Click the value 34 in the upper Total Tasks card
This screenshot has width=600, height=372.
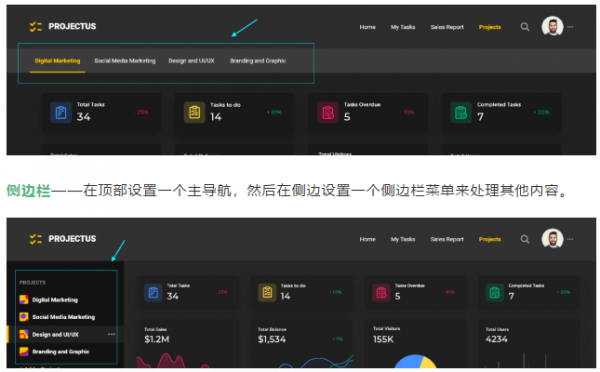click(83, 117)
